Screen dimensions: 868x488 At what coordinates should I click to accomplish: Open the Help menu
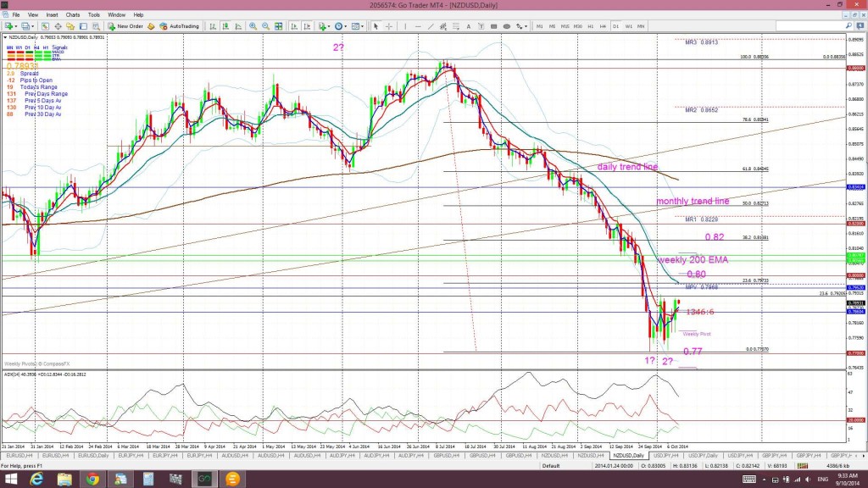click(x=138, y=15)
